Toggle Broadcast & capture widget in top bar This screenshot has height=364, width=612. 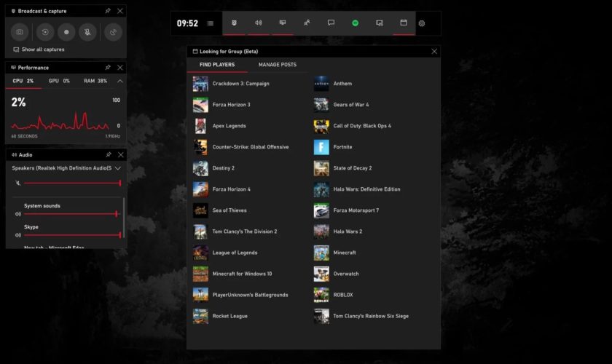tap(234, 23)
